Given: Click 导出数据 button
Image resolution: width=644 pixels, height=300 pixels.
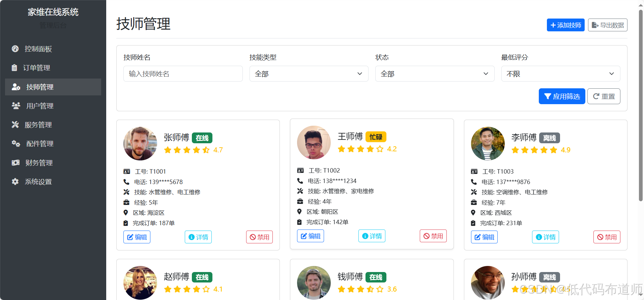Looking at the screenshot, I should click(x=608, y=25).
